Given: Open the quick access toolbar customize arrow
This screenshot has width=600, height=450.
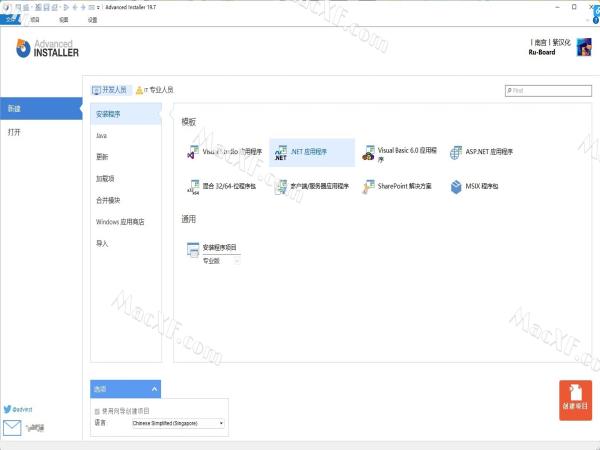Looking at the screenshot, I should pyautogui.click(x=98, y=7).
